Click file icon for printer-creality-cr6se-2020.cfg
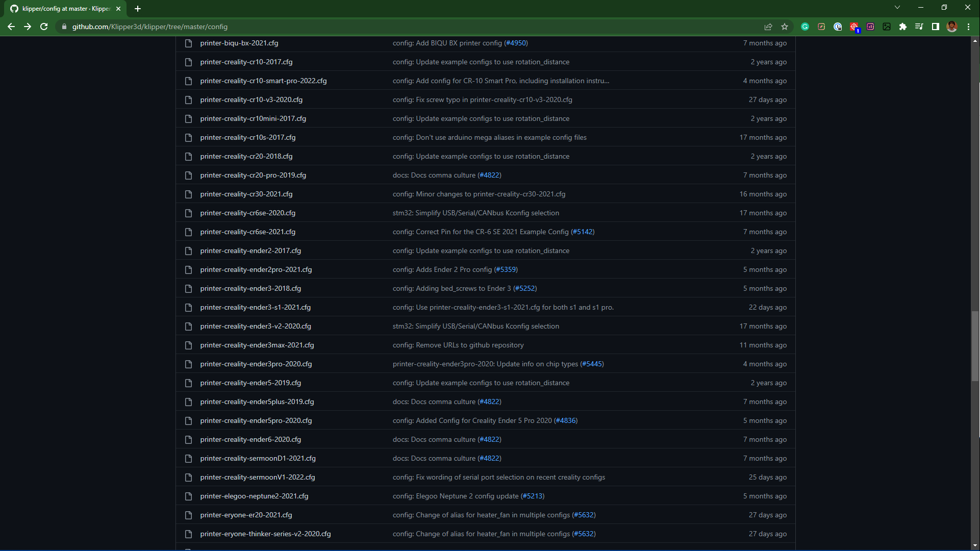 [188, 213]
